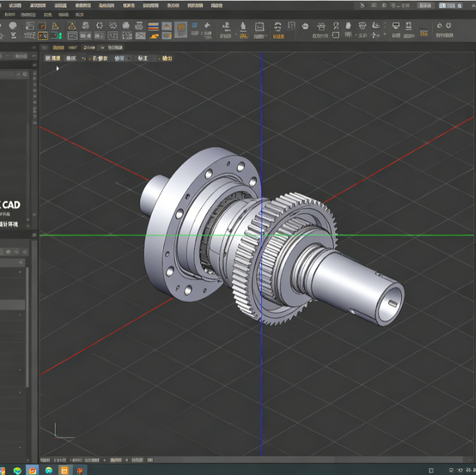
Task: Click the orange wedge shape icon
Action: point(154,36)
